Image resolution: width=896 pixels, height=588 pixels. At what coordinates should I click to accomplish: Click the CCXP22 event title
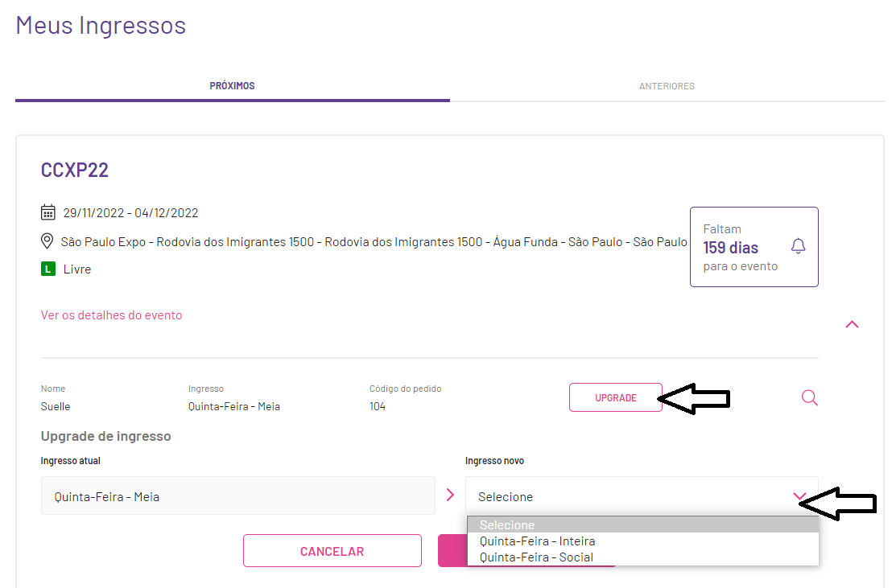tap(74, 170)
